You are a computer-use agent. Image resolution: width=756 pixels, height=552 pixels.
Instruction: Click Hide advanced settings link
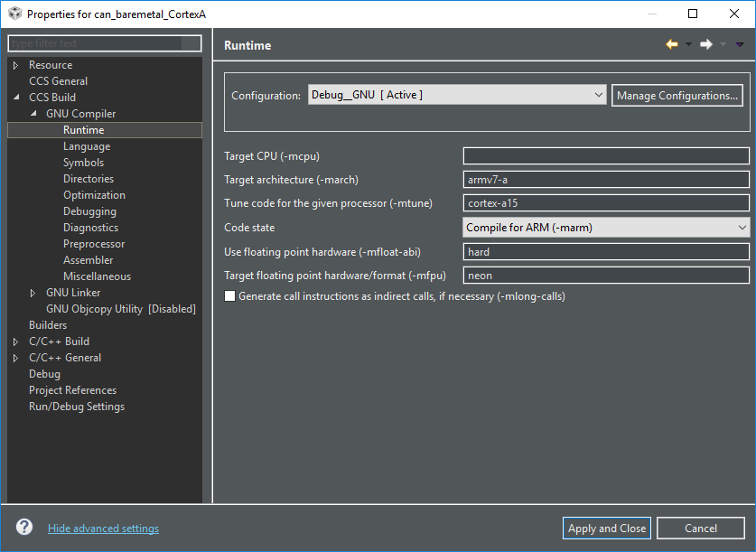(103, 529)
